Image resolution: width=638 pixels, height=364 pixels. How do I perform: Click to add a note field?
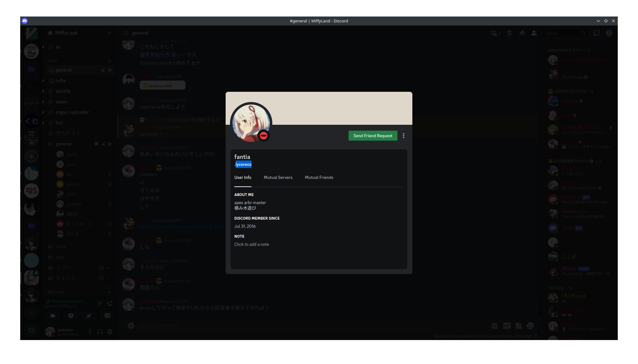pos(251,245)
